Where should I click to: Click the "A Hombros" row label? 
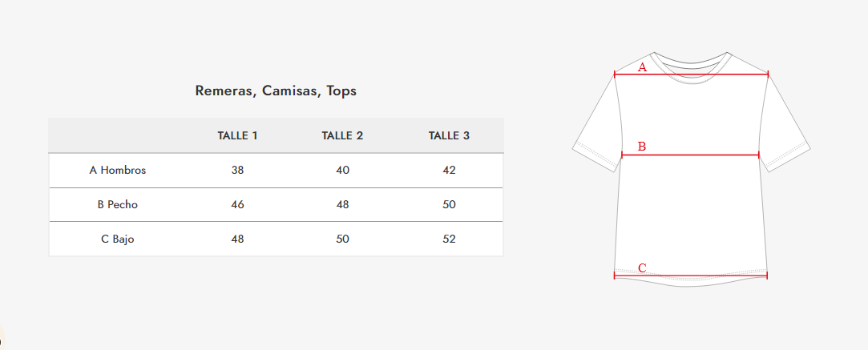pos(118,170)
